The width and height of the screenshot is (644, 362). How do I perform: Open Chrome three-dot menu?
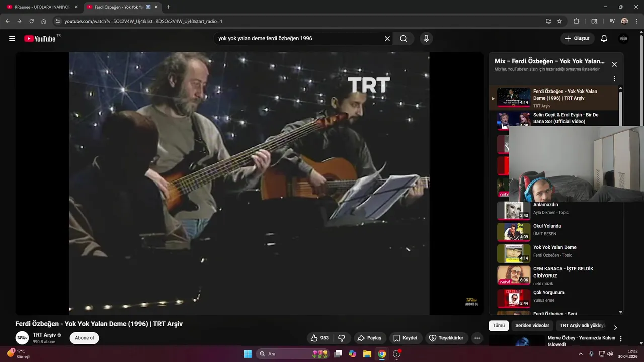[x=636, y=21]
